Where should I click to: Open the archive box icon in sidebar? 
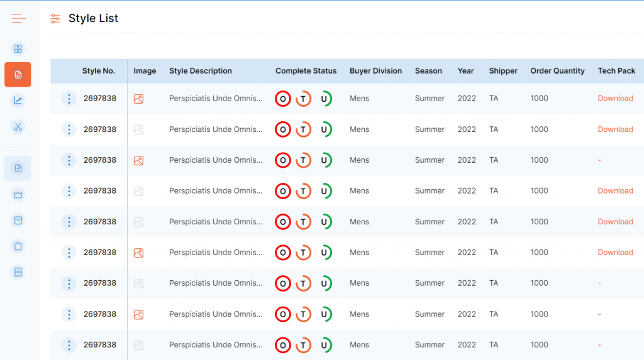click(18, 221)
